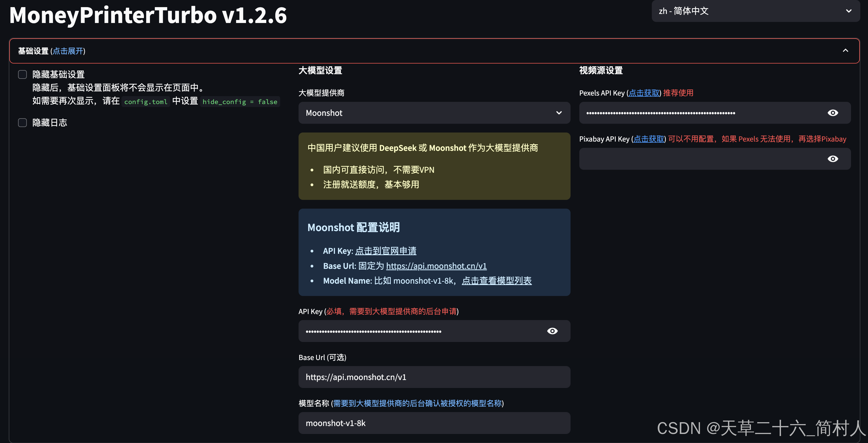Image resolution: width=868 pixels, height=443 pixels.
Task: Click the Base Url input field
Action: pyautogui.click(x=434, y=377)
